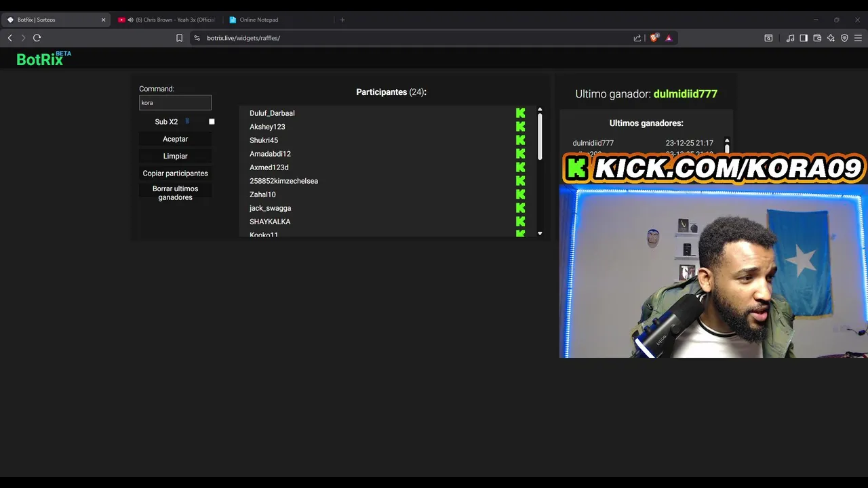
Task: Click the timestamp 23-12-25 21:17
Action: [689, 143]
